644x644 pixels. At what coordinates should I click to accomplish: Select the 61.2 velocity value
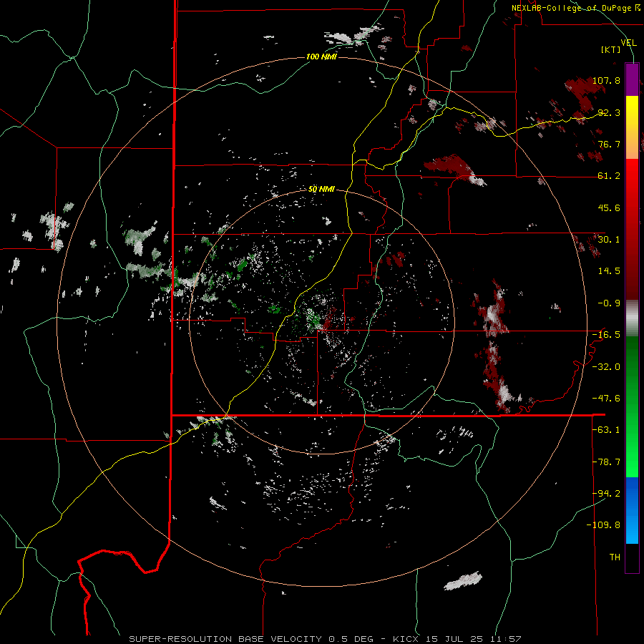[609, 176]
